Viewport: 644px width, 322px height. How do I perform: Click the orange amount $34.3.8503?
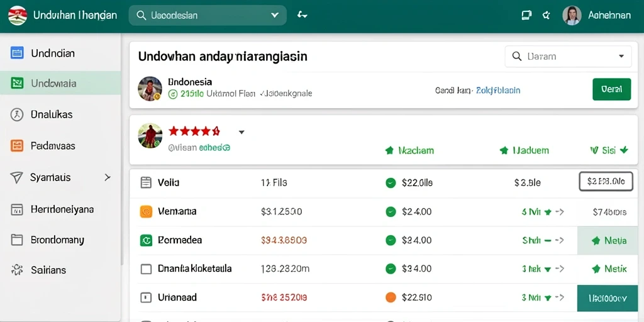pos(284,240)
